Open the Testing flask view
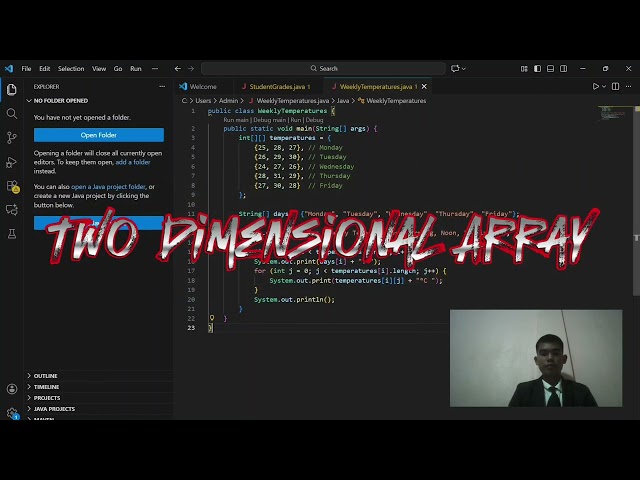 pos(12,233)
